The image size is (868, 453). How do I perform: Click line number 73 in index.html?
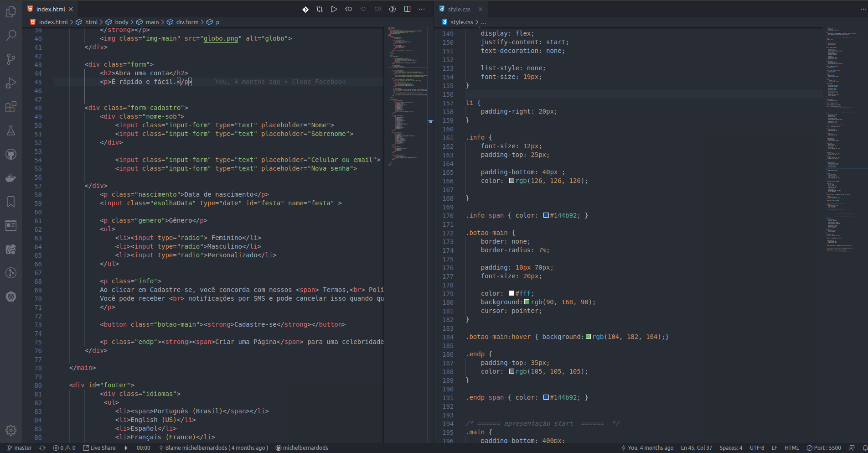tap(38, 325)
